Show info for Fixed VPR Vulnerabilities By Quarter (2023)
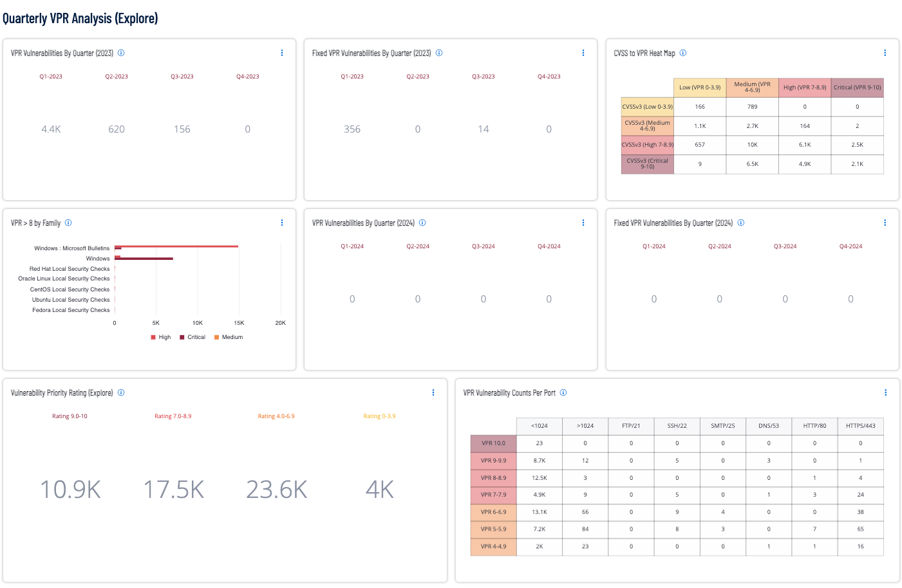The image size is (902, 588). [439, 53]
